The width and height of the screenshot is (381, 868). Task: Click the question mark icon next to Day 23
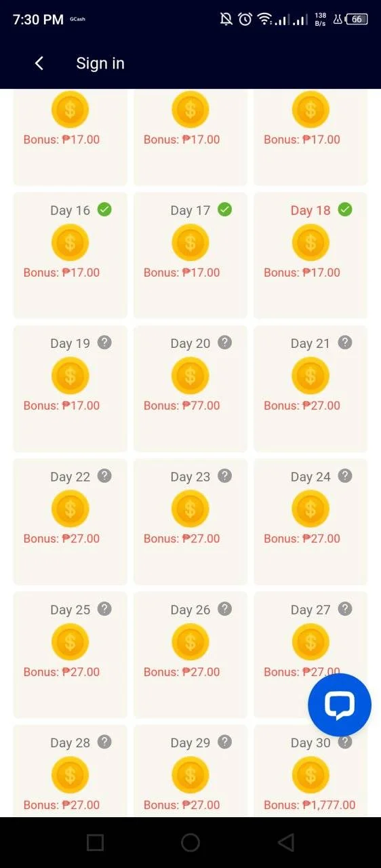(x=224, y=475)
